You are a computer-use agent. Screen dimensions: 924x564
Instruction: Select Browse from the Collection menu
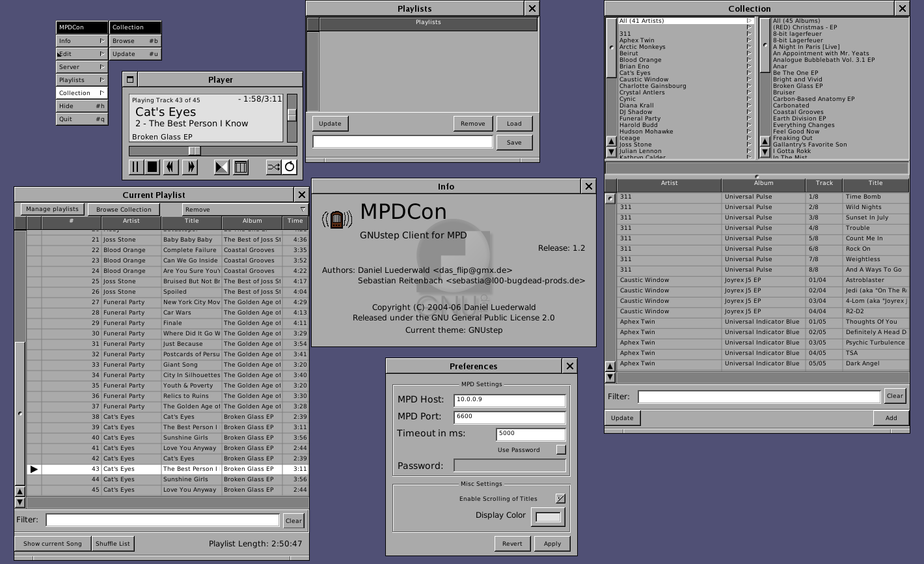[x=135, y=40]
